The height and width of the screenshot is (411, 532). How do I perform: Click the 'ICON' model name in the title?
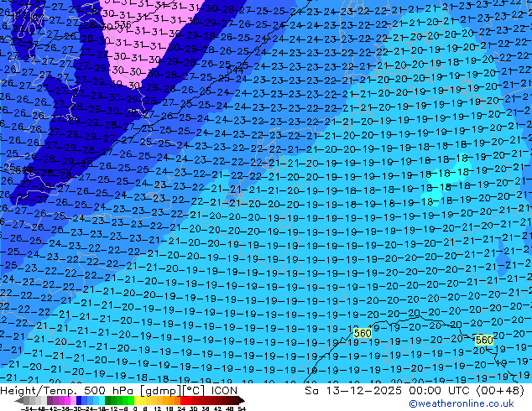pos(224,391)
